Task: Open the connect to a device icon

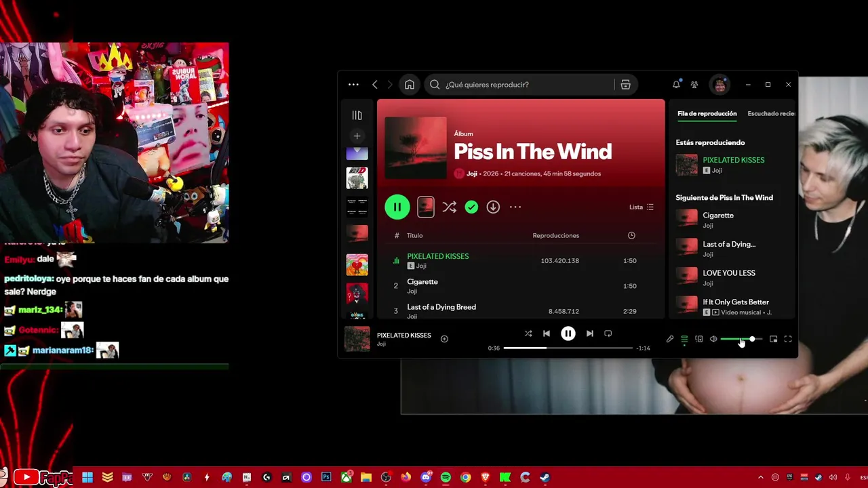Action: coord(699,339)
